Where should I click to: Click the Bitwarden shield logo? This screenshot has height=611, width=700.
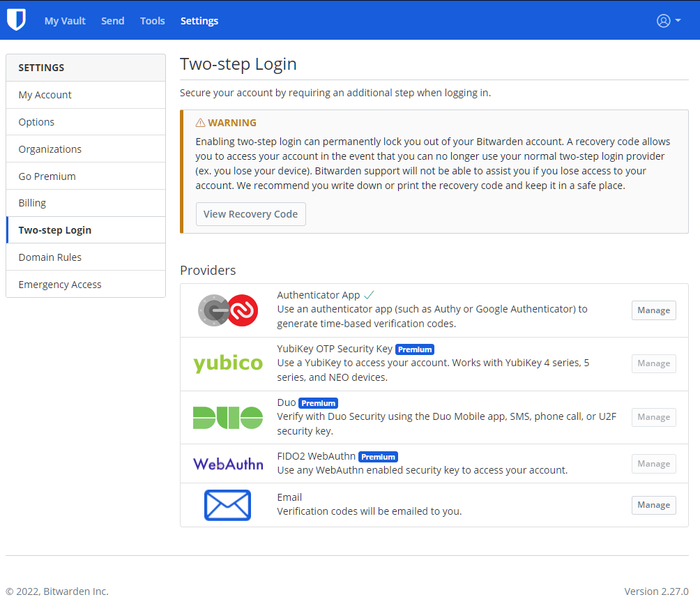pyautogui.click(x=16, y=20)
